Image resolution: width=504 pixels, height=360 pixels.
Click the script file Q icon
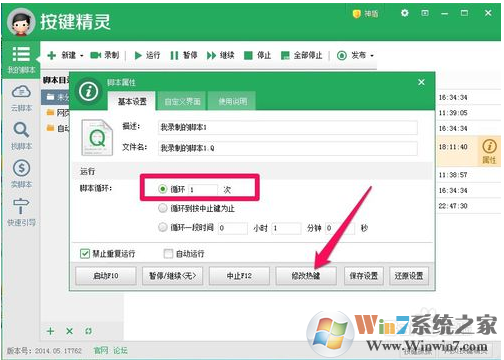tap(97, 137)
